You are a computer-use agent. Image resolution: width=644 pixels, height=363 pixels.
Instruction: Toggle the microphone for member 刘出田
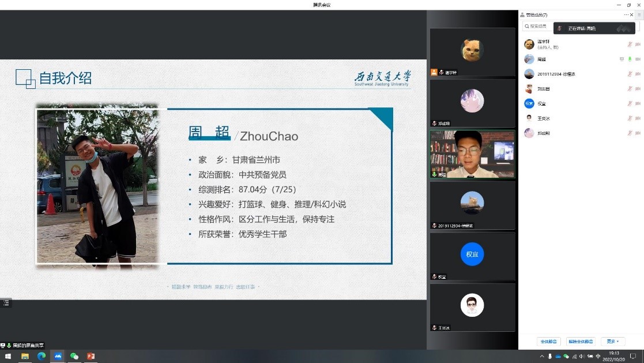point(630,89)
